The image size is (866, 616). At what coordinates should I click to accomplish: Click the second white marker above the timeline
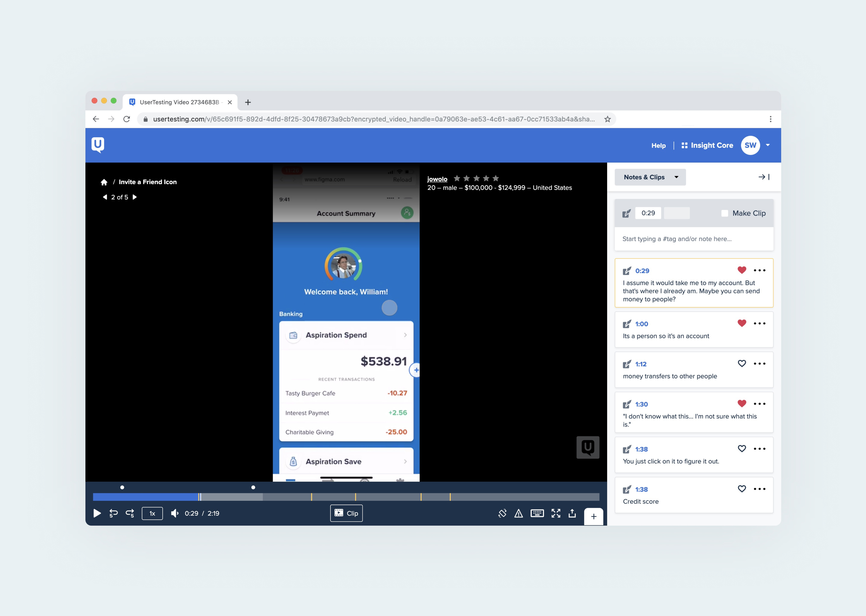pos(253,487)
